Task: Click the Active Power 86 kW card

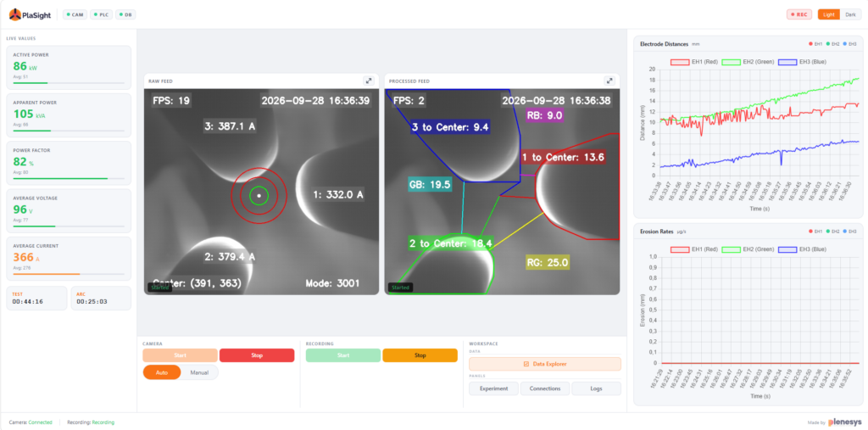Action: pos(69,68)
